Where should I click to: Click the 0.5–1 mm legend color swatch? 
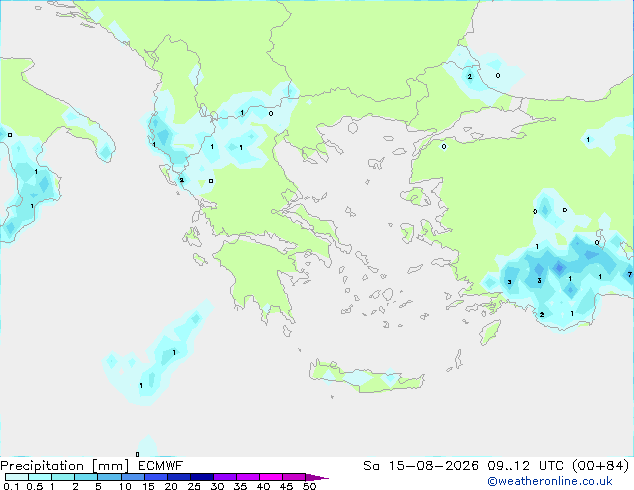click(40, 477)
